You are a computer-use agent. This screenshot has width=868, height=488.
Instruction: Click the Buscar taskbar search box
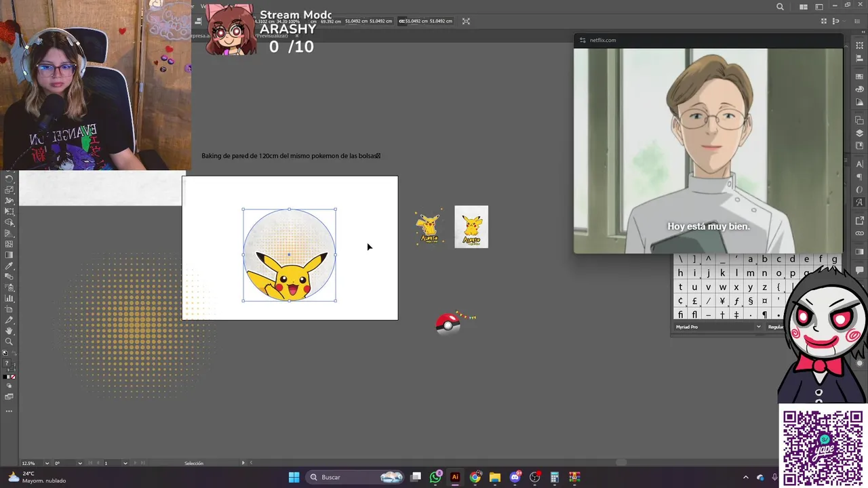tap(356, 477)
